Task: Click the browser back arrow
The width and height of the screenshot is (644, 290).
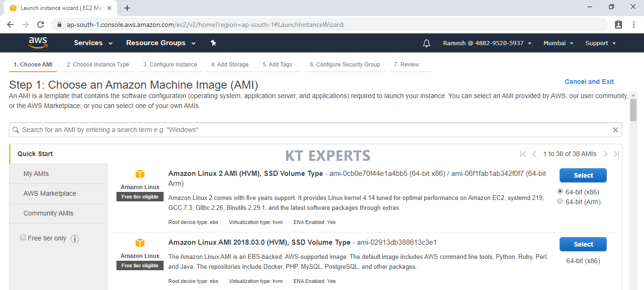Action: pyautogui.click(x=10, y=25)
